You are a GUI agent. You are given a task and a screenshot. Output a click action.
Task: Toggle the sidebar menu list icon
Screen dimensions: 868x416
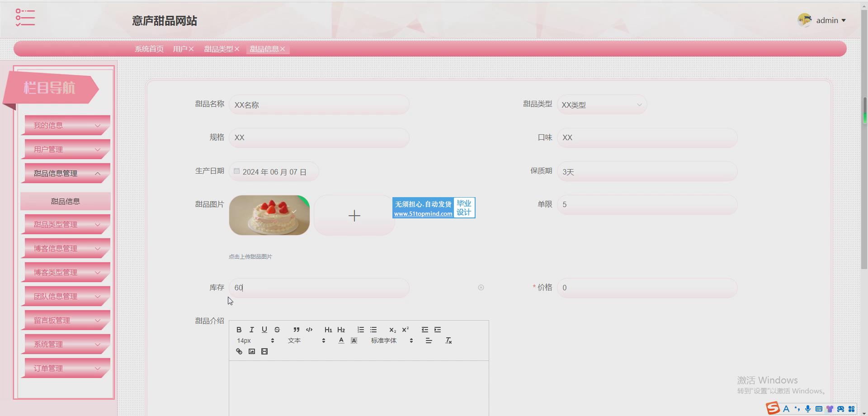(x=25, y=17)
